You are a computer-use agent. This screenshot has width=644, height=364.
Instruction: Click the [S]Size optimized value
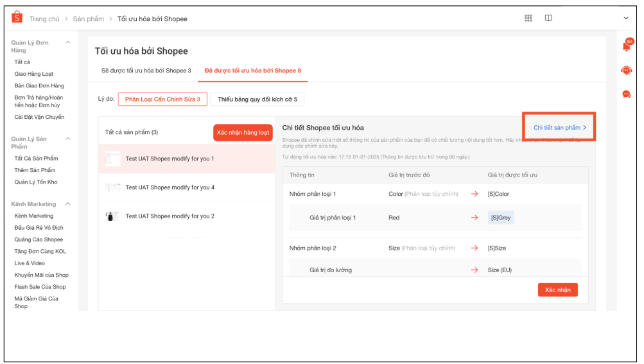(496, 248)
